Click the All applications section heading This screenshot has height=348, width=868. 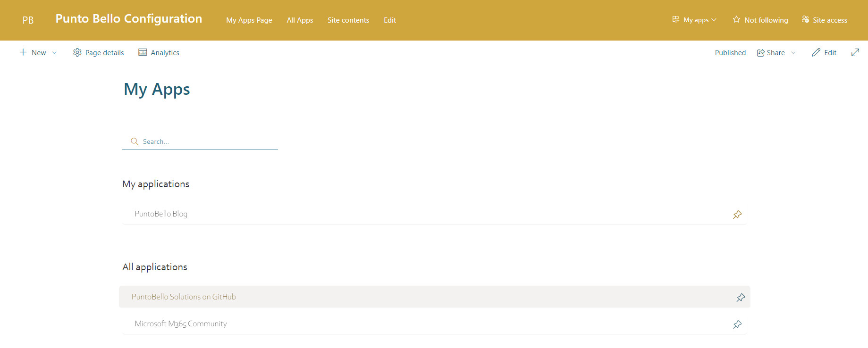click(155, 267)
